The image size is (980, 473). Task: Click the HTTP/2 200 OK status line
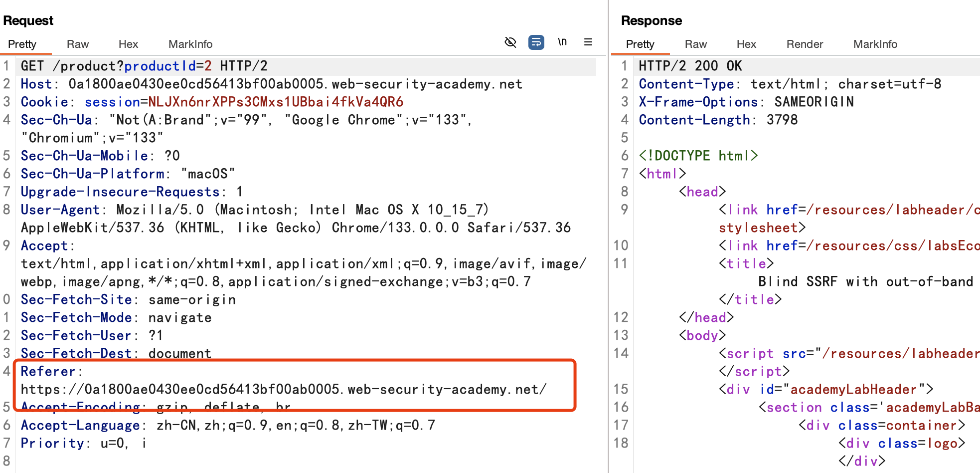point(690,66)
